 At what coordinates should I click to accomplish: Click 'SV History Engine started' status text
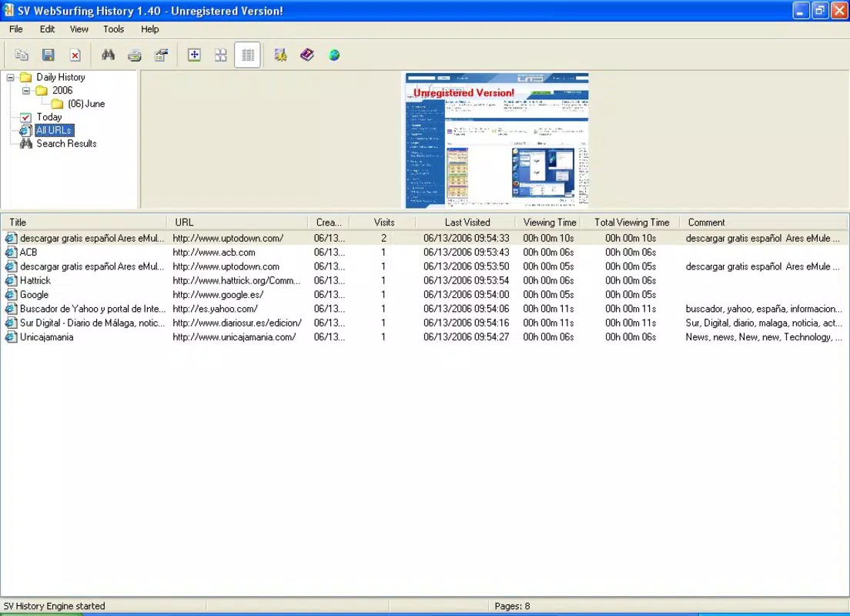(x=54, y=606)
